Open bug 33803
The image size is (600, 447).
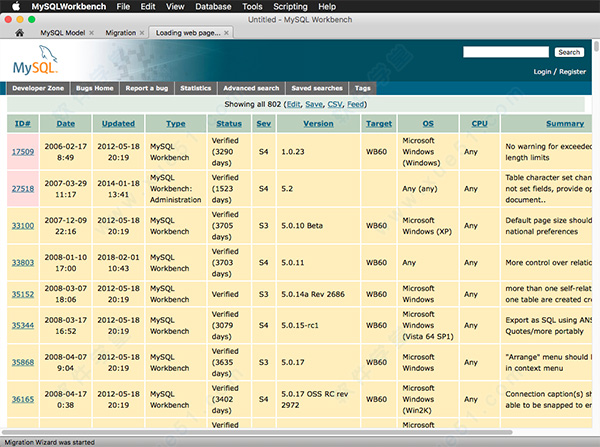[x=23, y=263]
